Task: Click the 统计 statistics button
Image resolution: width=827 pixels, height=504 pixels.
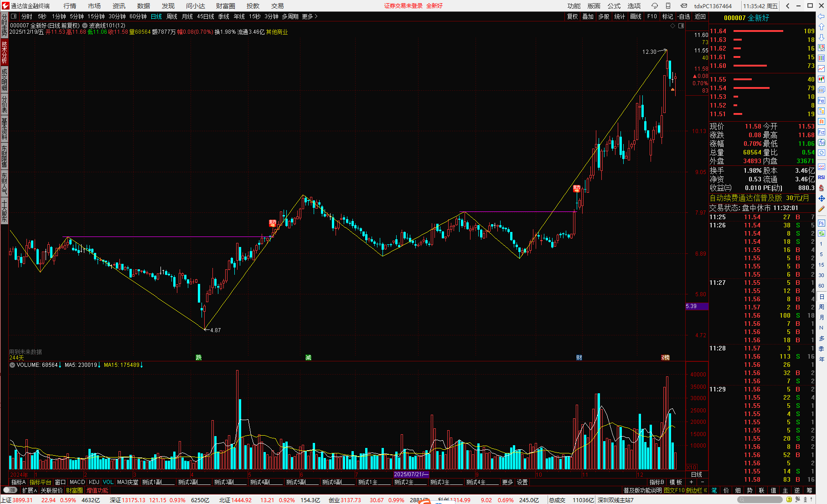Action: 620,16
